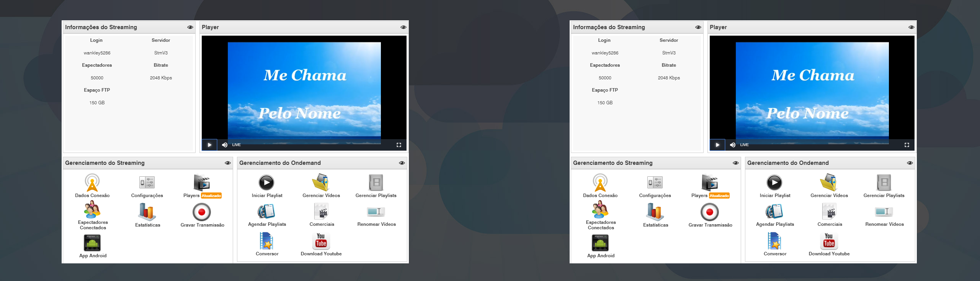Open Gerenciar Vídeos folder icon in right dashboard
Viewport: 980px width, 281px height.
click(x=829, y=182)
